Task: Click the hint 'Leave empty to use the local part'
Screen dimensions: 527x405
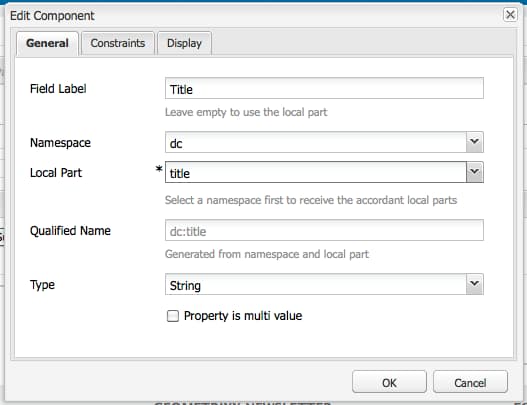Action: 246,112
